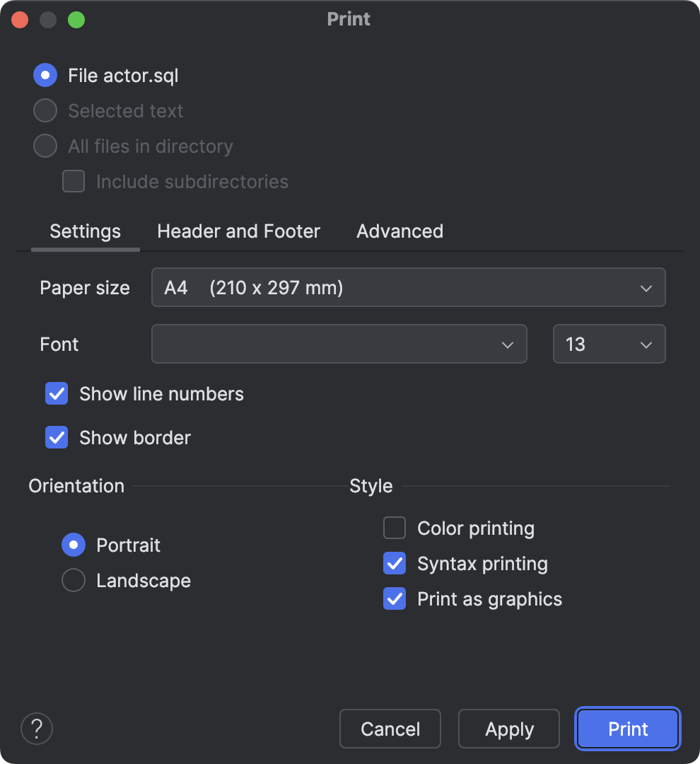Screen dimensions: 700x764
Task: Check Include subdirectories
Action: (73, 181)
